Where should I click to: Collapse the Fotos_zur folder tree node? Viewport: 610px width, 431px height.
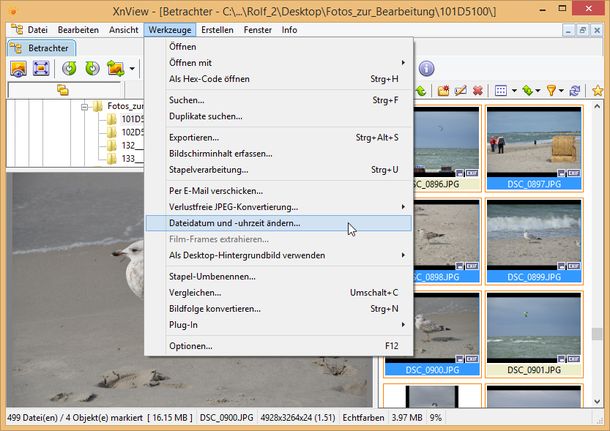[86, 106]
